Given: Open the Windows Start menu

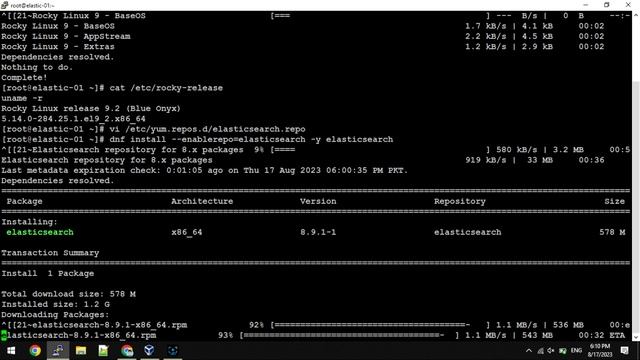Looking at the screenshot, I should coord(11,351).
